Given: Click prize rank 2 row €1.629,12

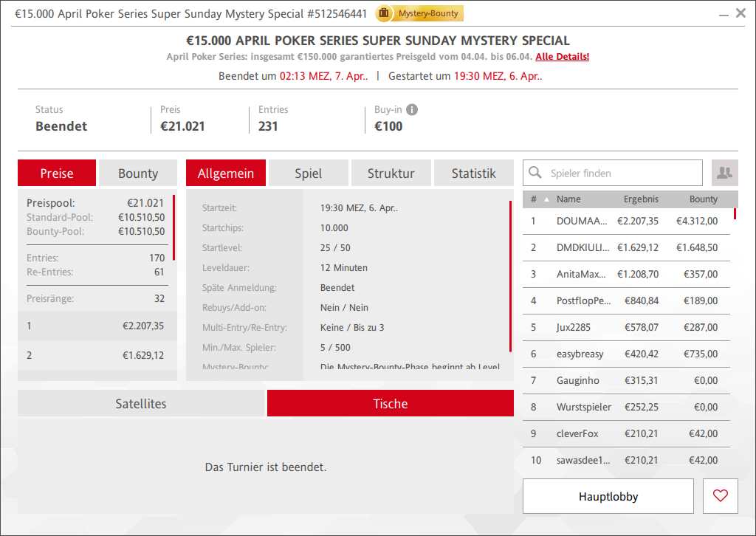Looking at the screenshot, I should [97, 355].
